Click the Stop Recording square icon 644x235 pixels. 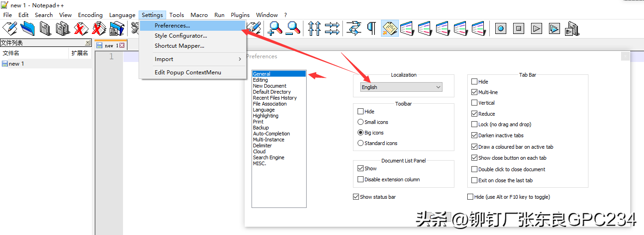(519, 28)
